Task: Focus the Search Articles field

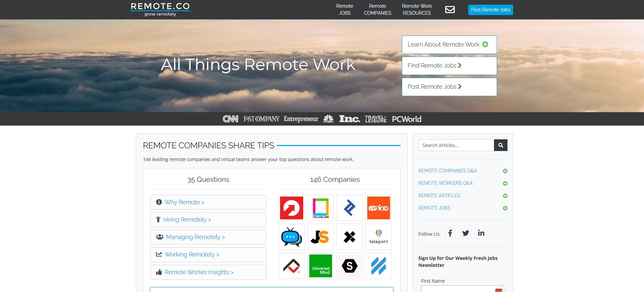Action: tap(456, 145)
